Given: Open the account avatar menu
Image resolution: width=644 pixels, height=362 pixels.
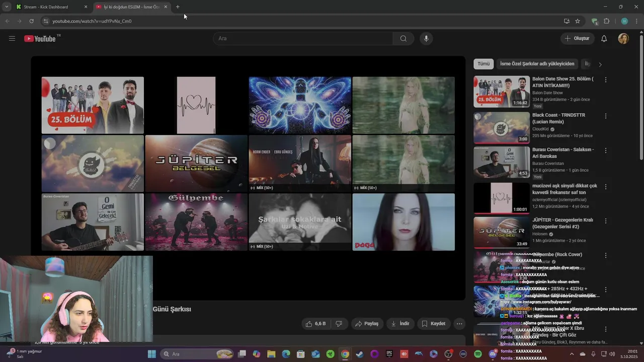Looking at the screenshot, I should tap(623, 39).
